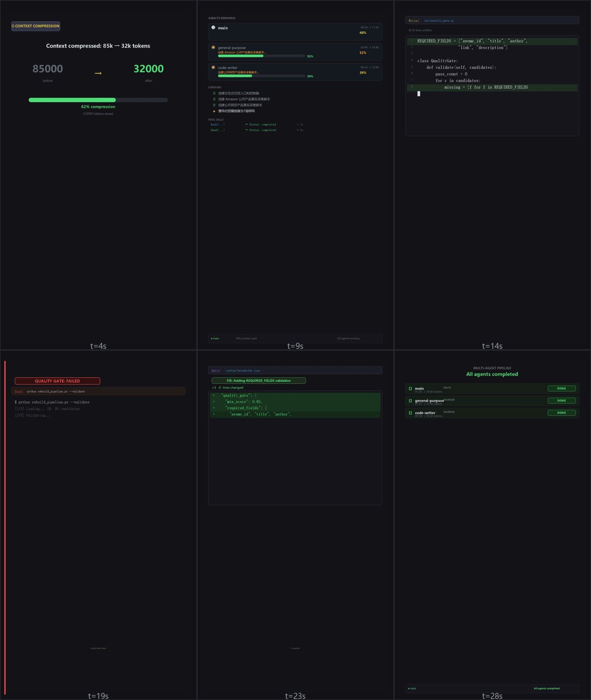Click the green check icon beside code-writer in the completed list
Screen dimensions: 591x700
(x=410, y=413)
